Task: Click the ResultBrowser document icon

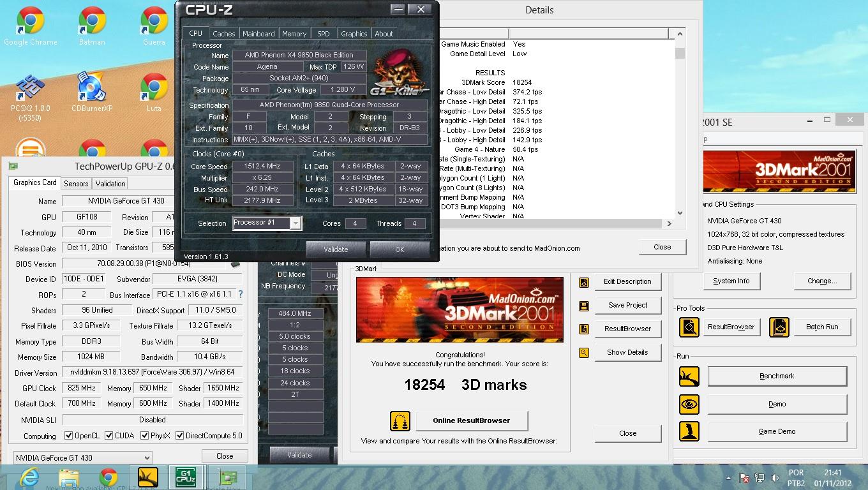Action: [x=583, y=329]
